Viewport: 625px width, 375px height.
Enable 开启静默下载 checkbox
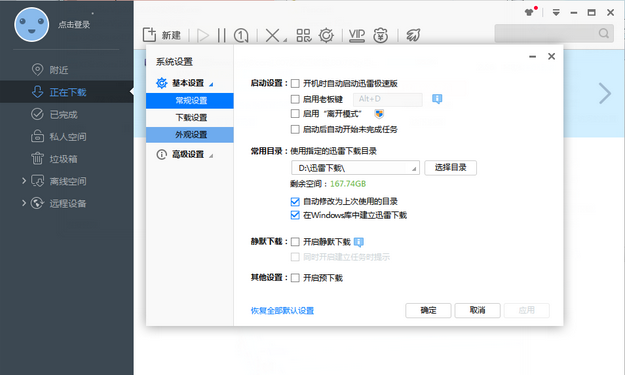pos(295,242)
